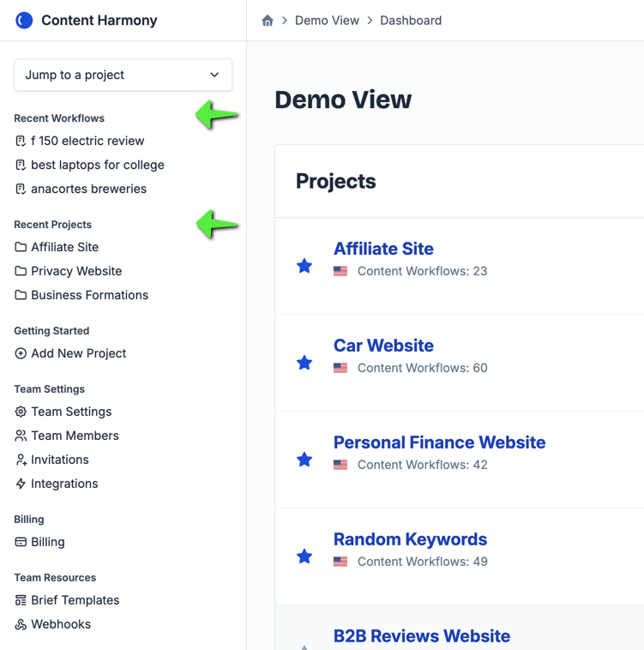Click Add New Project link
The image size is (644, 650).
click(78, 353)
